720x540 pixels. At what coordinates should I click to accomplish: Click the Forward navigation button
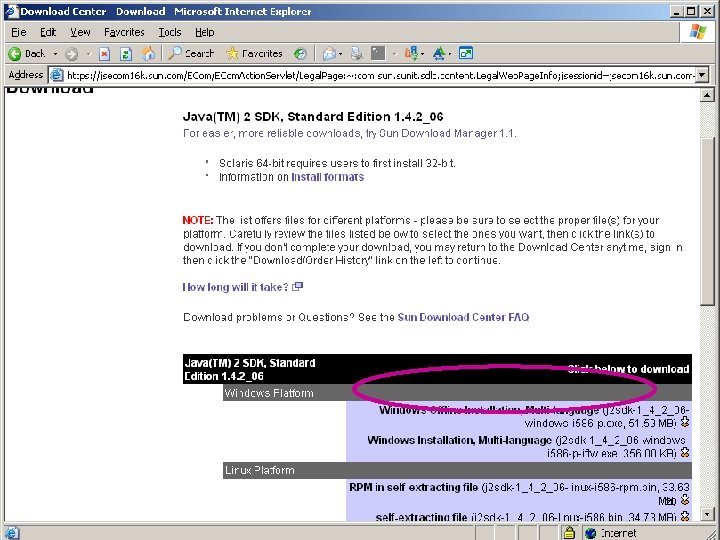click(x=71, y=54)
